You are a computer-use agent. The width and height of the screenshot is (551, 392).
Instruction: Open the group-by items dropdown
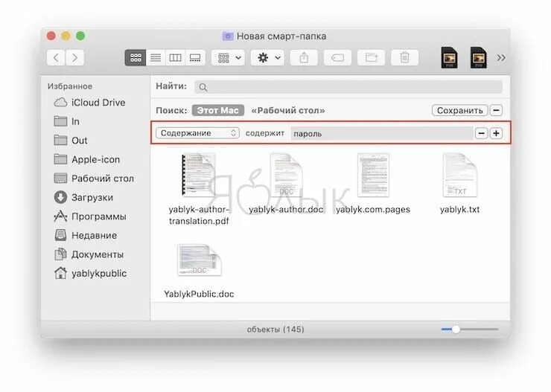229,57
